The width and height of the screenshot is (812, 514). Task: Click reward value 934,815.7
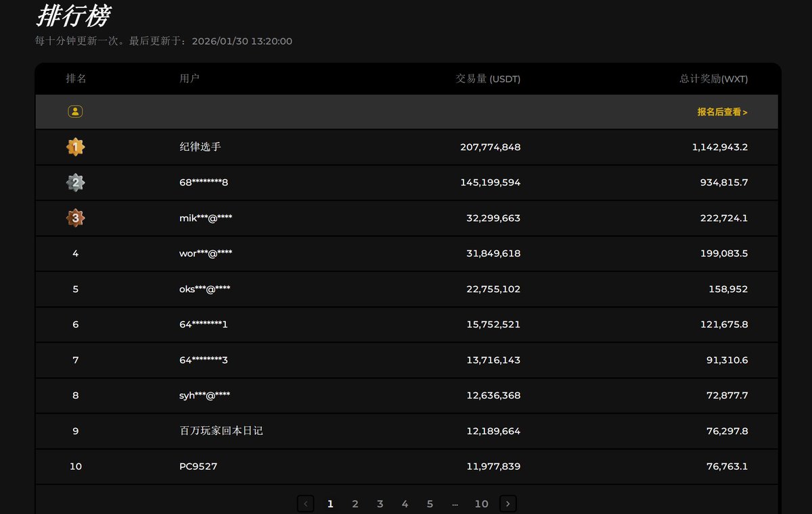[x=724, y=183]
